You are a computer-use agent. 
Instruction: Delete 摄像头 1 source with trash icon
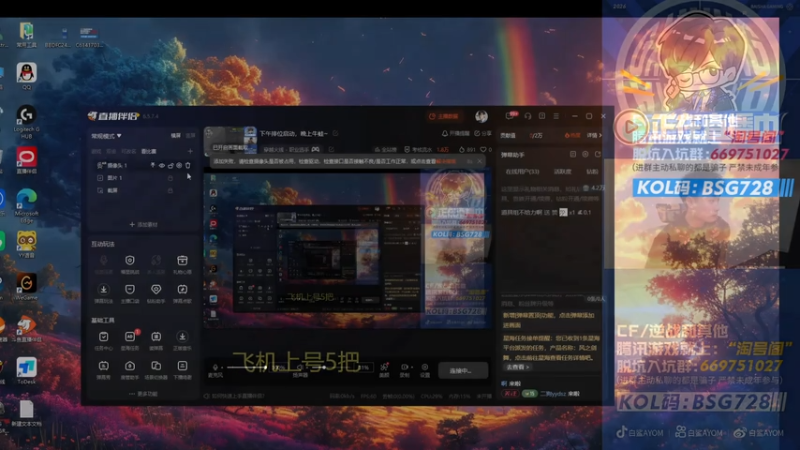coord(188,165)
